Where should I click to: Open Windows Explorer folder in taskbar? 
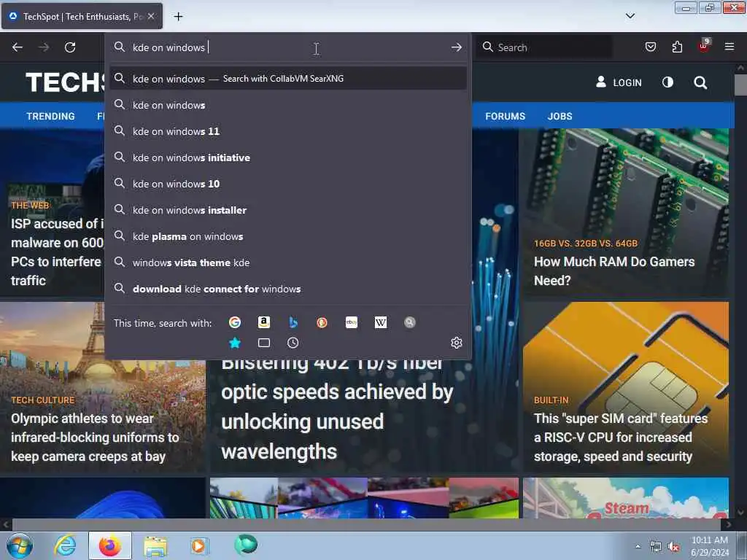pyautogui.click(x=155, y=545)
